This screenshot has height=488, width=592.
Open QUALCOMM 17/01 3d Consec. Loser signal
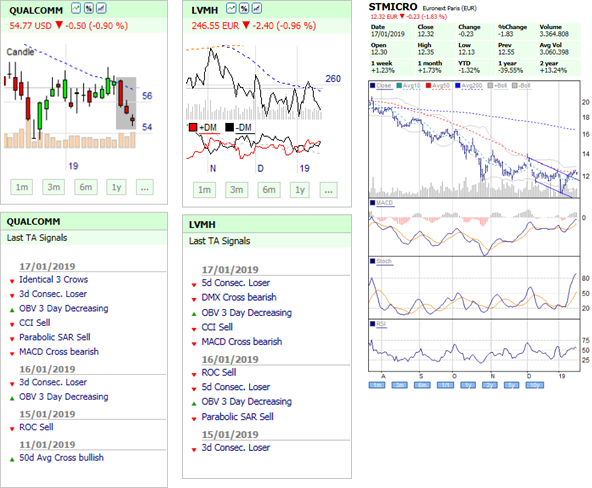(53, 294)
